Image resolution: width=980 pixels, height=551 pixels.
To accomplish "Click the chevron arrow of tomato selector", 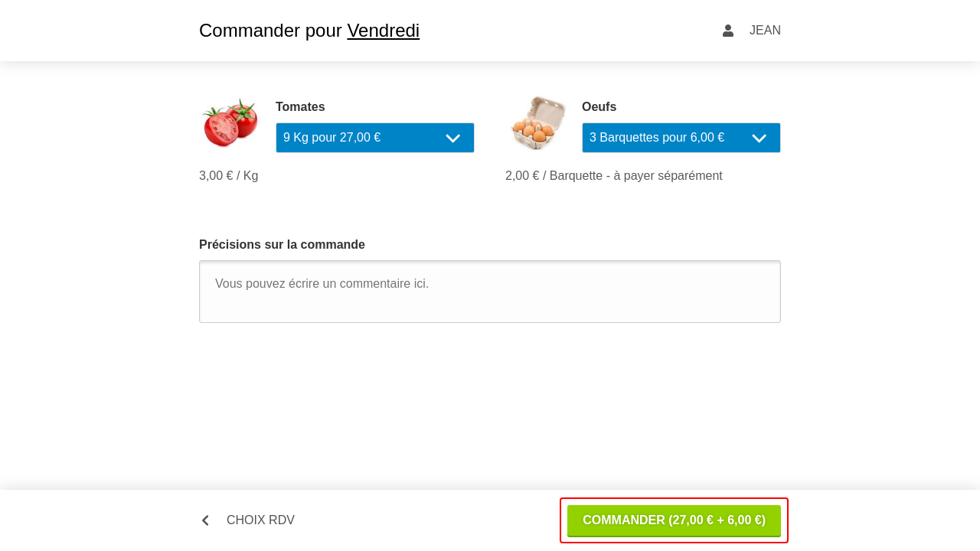I will pos(452,139).
